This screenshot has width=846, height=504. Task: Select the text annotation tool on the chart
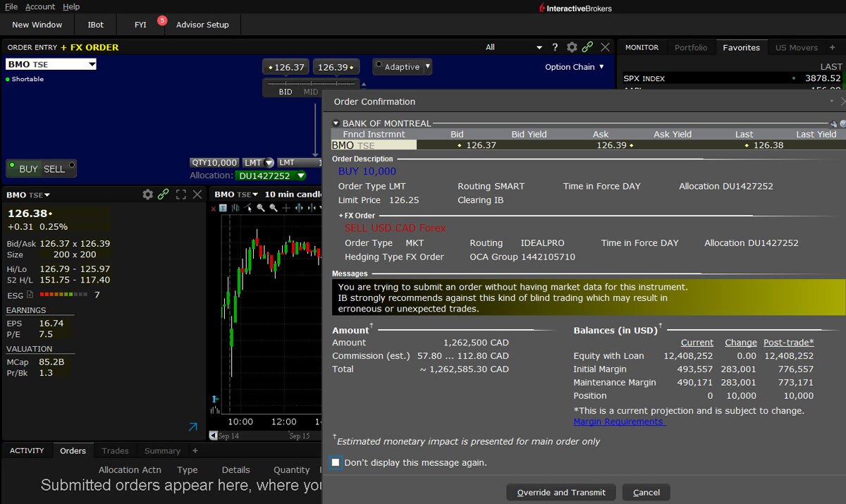(x=223, y=208)
